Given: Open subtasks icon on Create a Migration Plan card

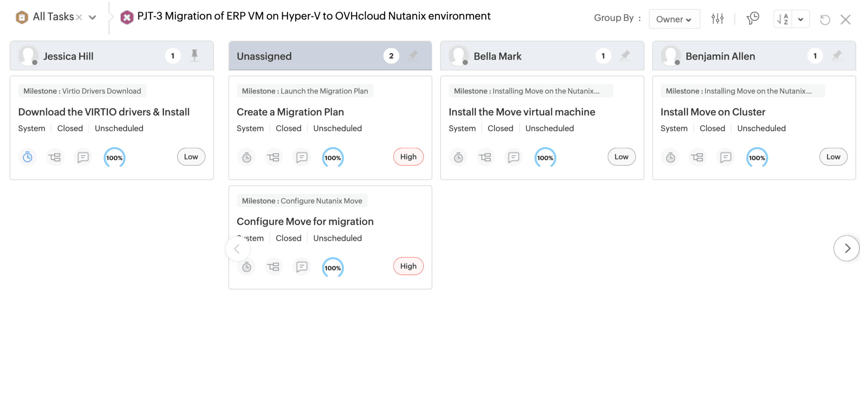Looking at the screenshot, I should [273, 157].
